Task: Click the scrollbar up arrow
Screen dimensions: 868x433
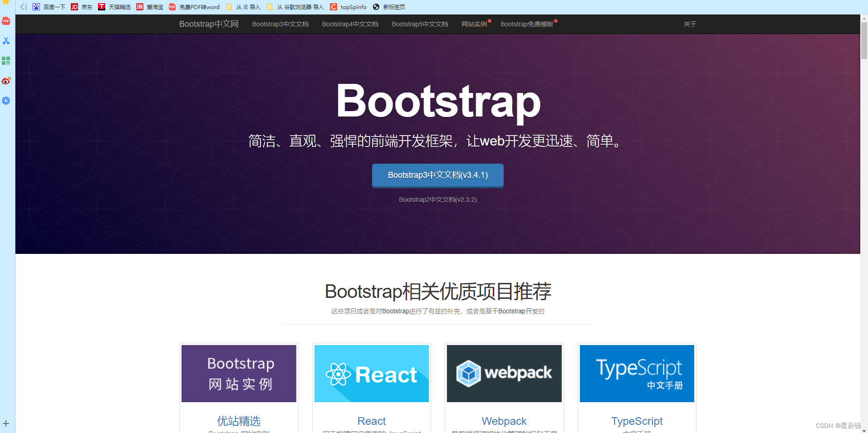Action: pyautogui.click(x=864, y=18)
